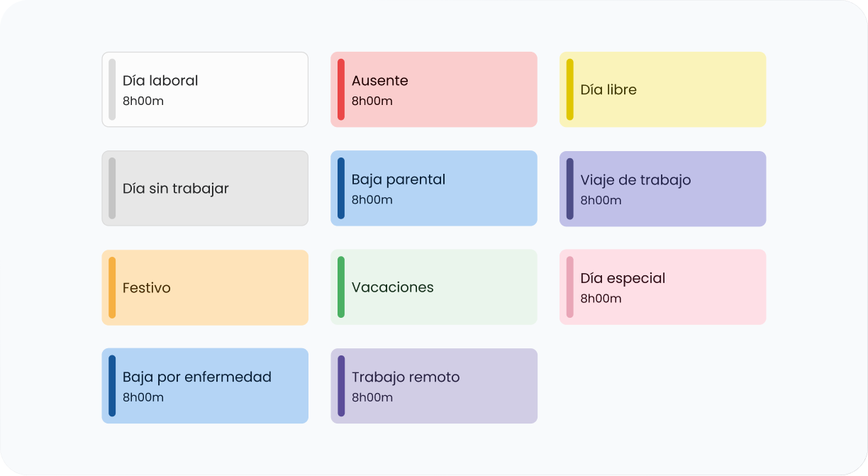Click the 8h00m duration under Día laboral
Image resolution: width=868 pixels, height=476 pixels.
point(143,101)
